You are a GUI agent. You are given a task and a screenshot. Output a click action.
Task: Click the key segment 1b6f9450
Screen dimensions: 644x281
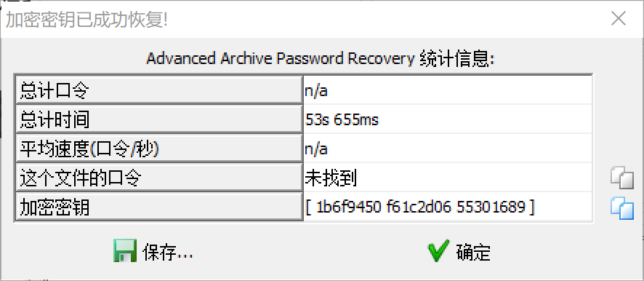coord(349,207)
